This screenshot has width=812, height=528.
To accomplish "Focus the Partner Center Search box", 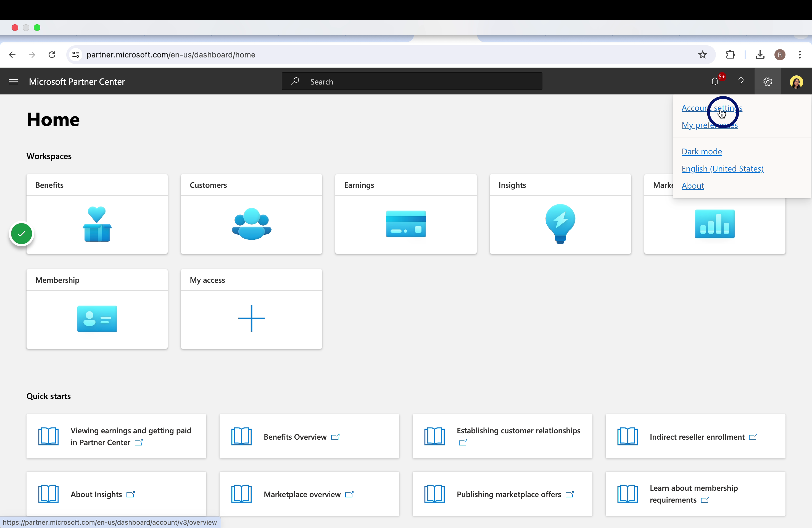I will click(412, 81).
